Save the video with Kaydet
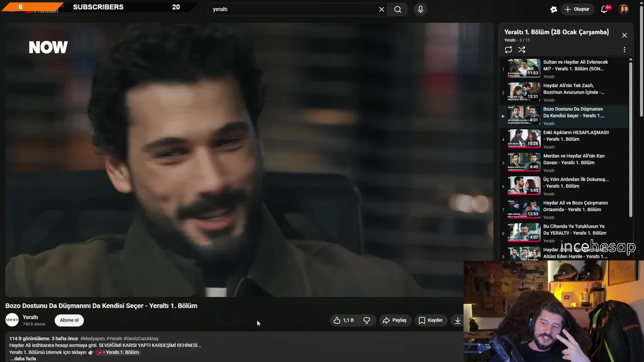 431,320
